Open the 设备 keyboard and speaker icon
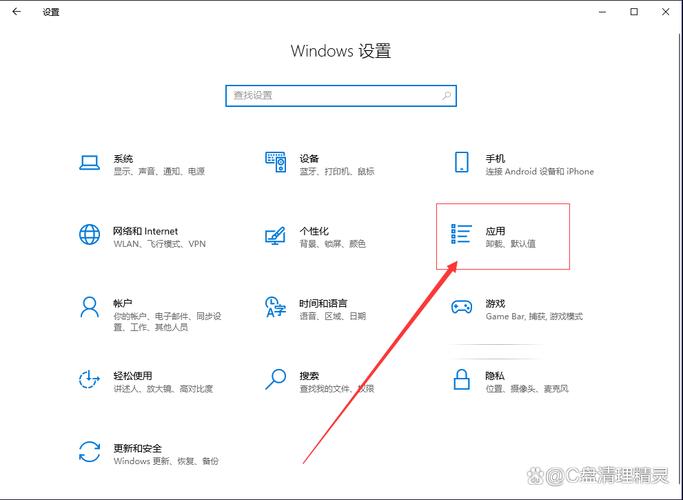Screen dimensions: 683x500 point(276,162)
